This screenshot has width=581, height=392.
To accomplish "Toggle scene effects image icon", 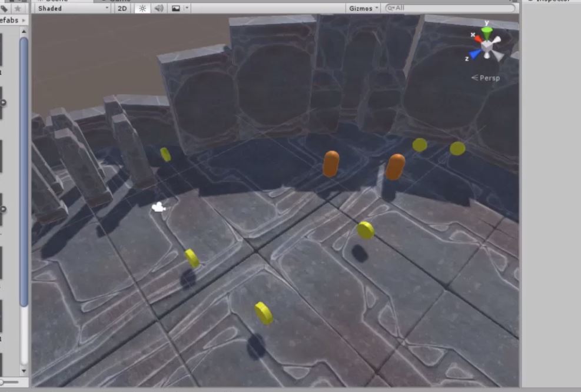I will click(176, 8).
